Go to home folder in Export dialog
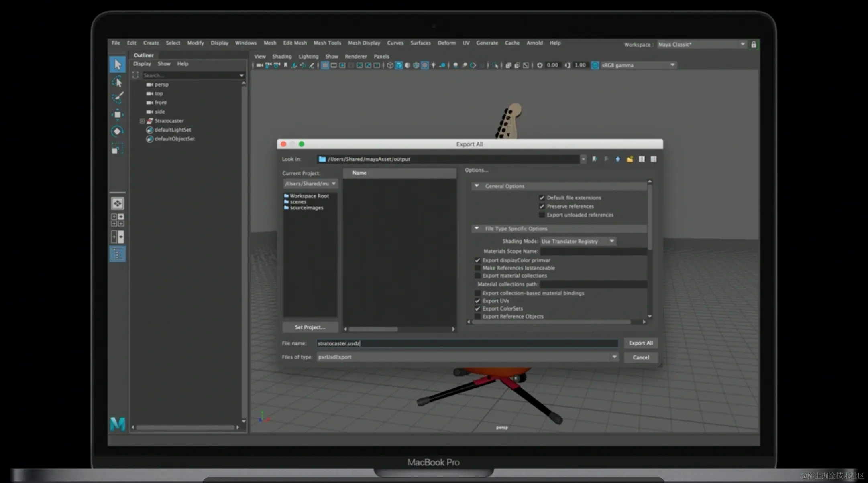This screenshot has width=868, height=483. (617, 159)
